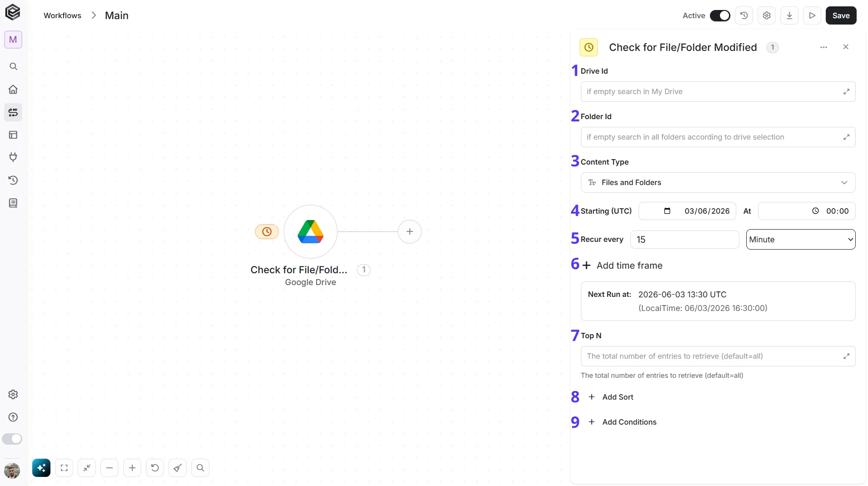868x486 pixels.
Task: Zoom in the canvas with plus icon
Action: [x=132, y=468]
